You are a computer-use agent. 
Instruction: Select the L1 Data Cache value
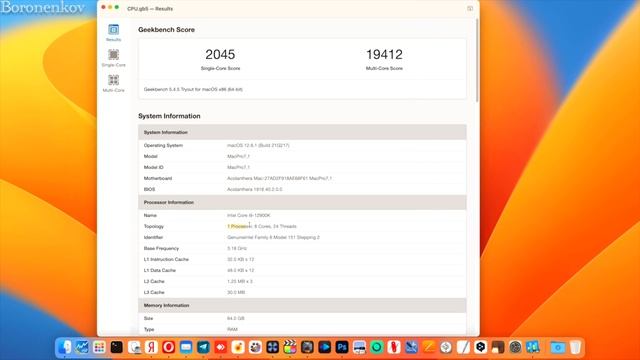(x=240, y=270)
